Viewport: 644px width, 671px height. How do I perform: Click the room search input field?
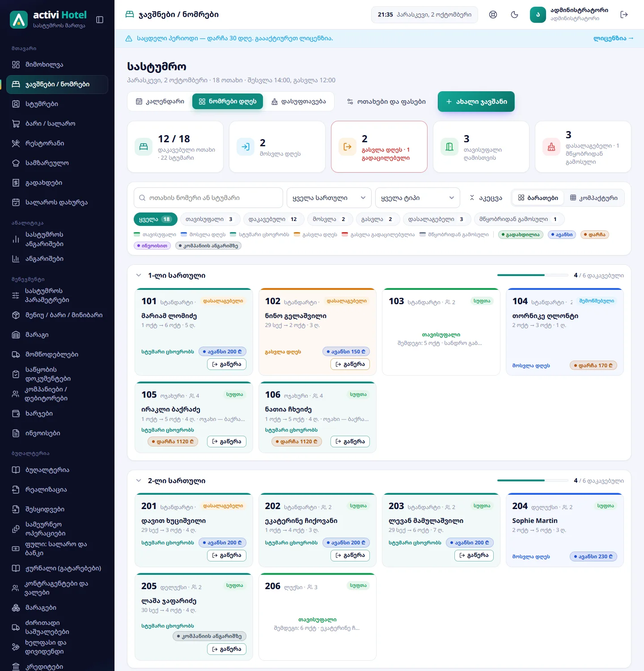(x=208, y=198)
